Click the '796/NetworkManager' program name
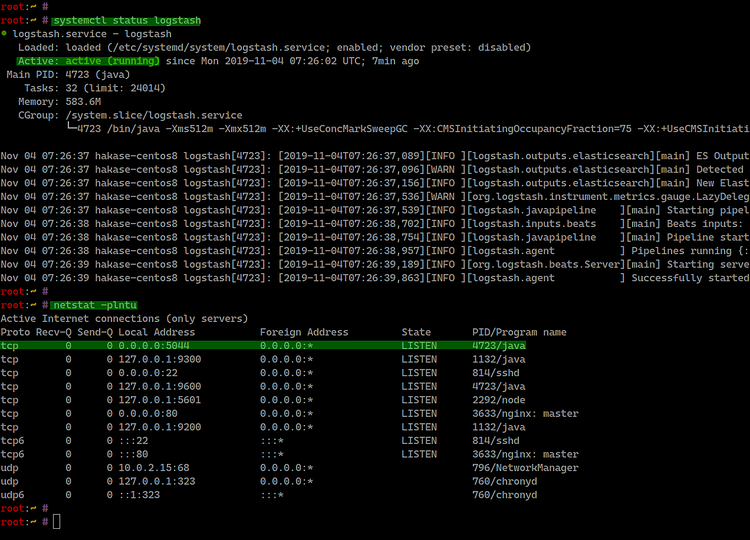 [x=525, y=468]
